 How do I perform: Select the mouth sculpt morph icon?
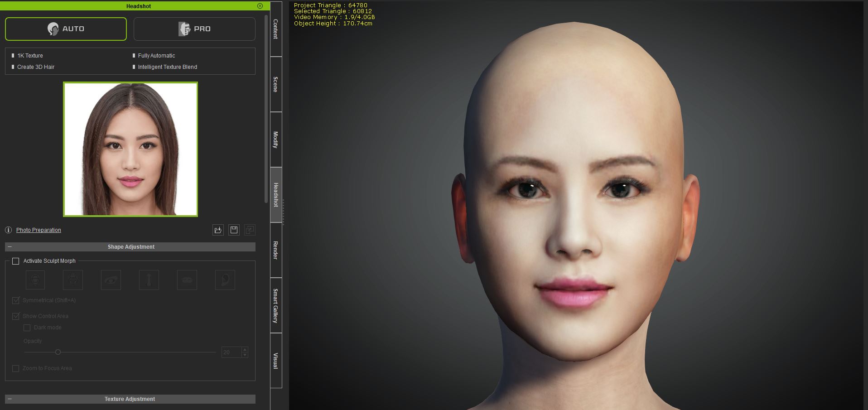point(187,280)
